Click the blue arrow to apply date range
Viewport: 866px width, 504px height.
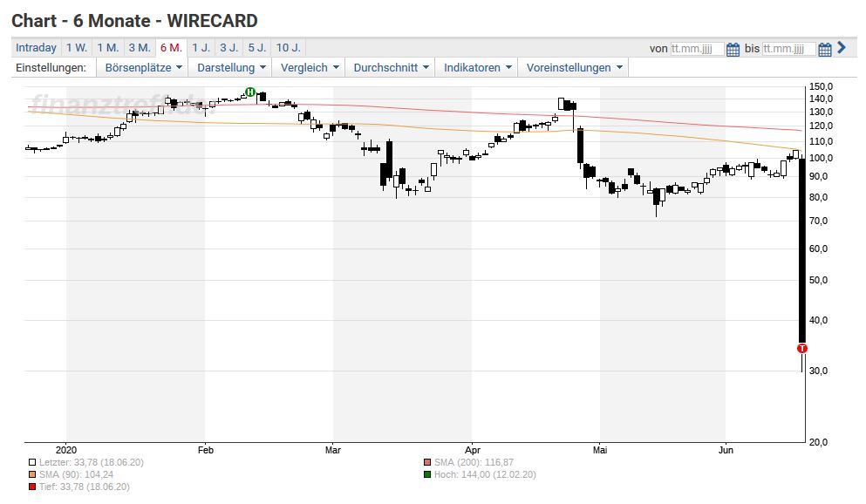coord(842,47)
